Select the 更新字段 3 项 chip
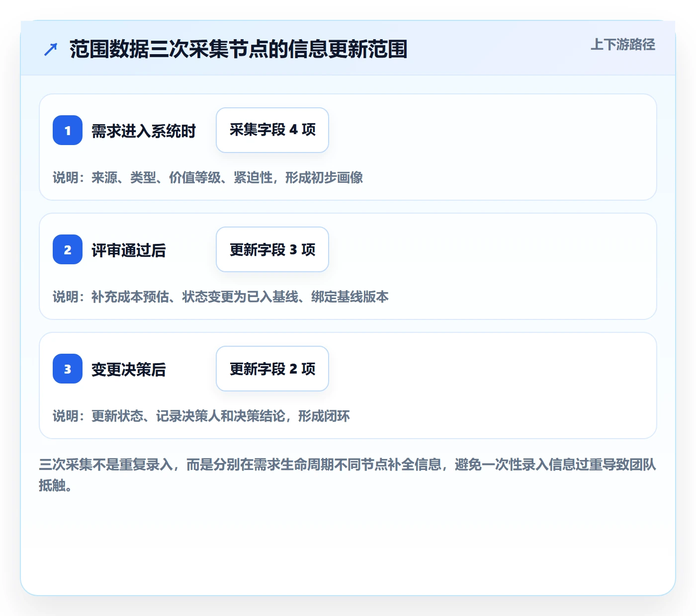This screenshot has width=696, height=616. [x=272, y=249]
